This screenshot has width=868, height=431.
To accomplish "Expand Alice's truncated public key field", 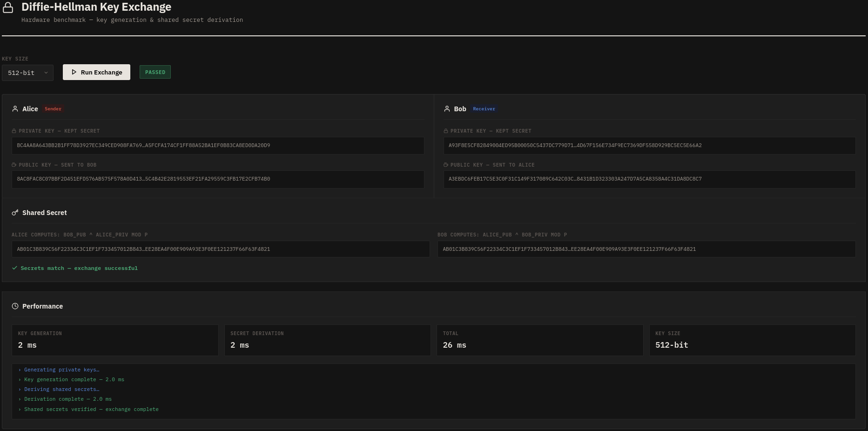I will click(x=217, y=179).
